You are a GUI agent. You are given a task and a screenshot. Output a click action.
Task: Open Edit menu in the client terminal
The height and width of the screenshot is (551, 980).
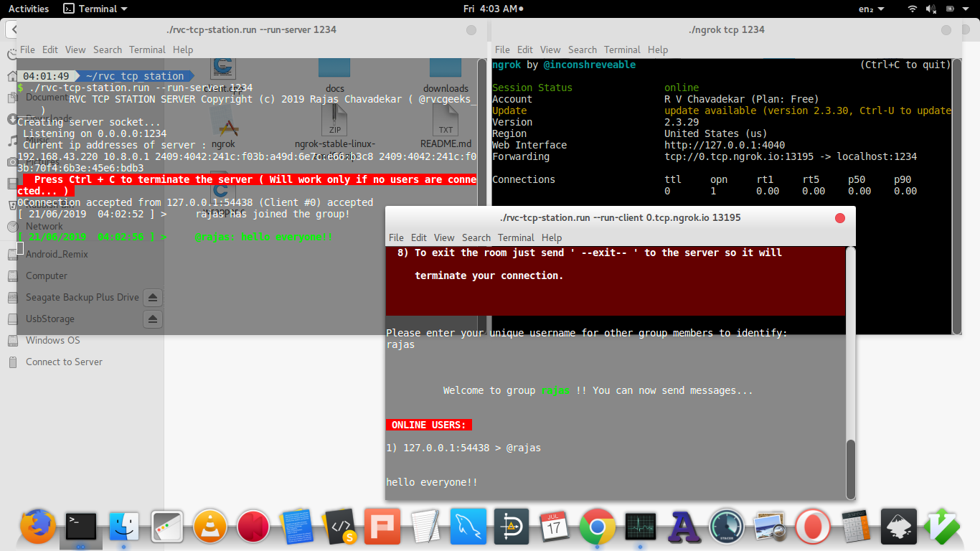419,237
